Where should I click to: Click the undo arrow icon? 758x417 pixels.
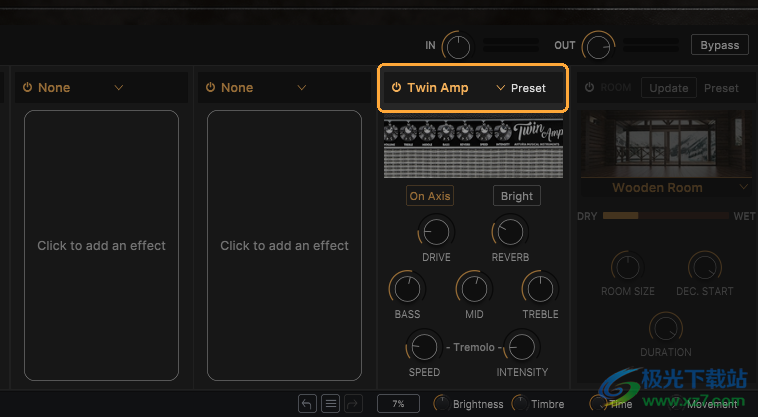pos(307,403)
